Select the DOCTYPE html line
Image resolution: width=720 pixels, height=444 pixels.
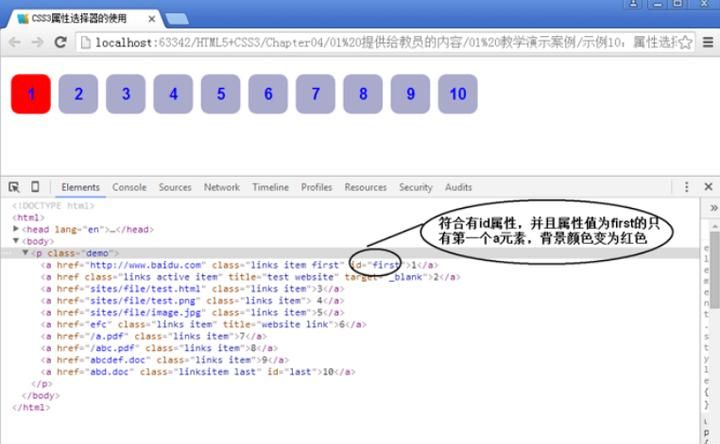point(53,205)
